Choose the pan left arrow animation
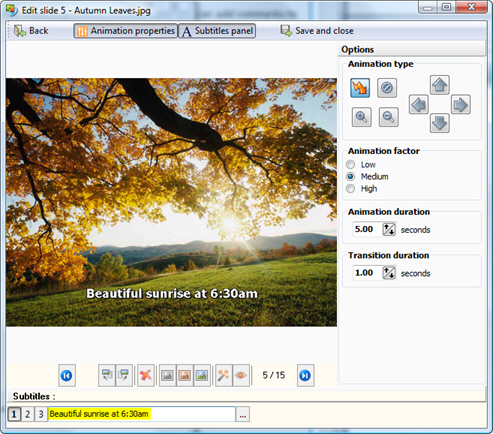493x434 pixels. 419,105
